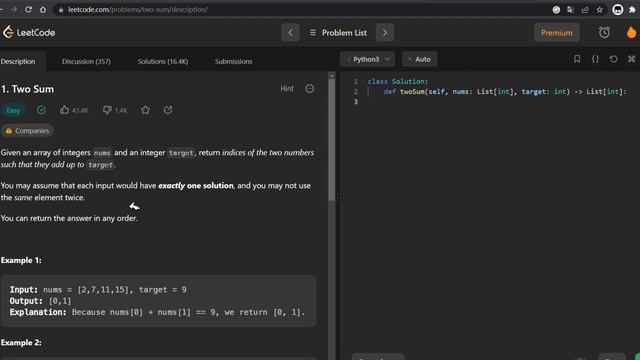Like the problem with thumbs up
Image resolution: width=640 pixels, height=360 pixels.
point(74,110)
